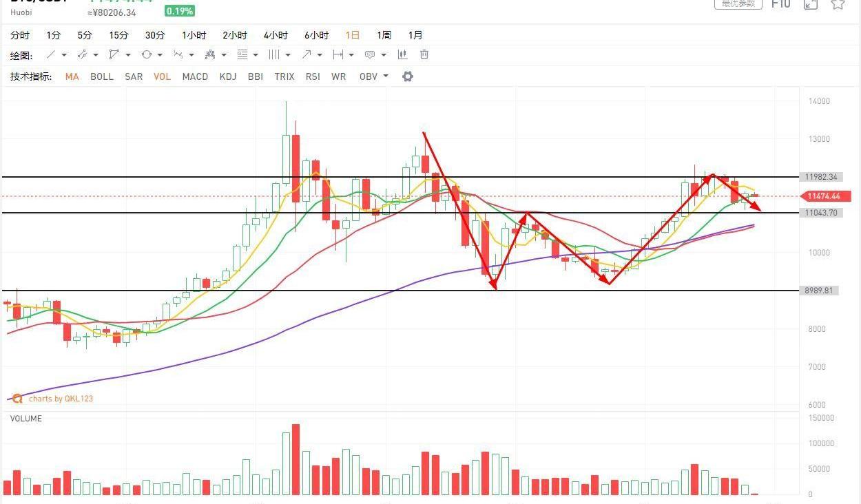861x504 pixels.
Task: Turn on the BBI indicator
Action: [x=256, y=76]
